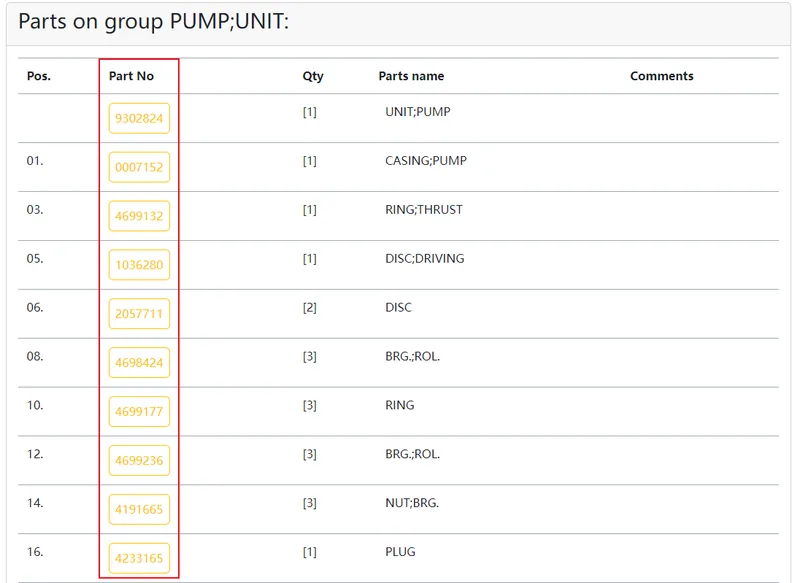Click the 2057711 DISC part number
The image size is (800, 583).
139,314
